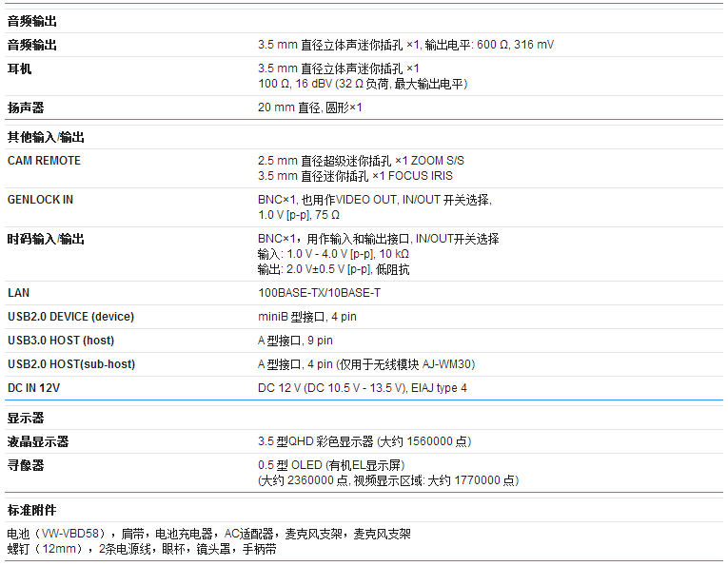This screenshot has height=566, width=728.
Task: Click the 100BASE-TX/10BASE-T value text
Action: coord(319,293)
